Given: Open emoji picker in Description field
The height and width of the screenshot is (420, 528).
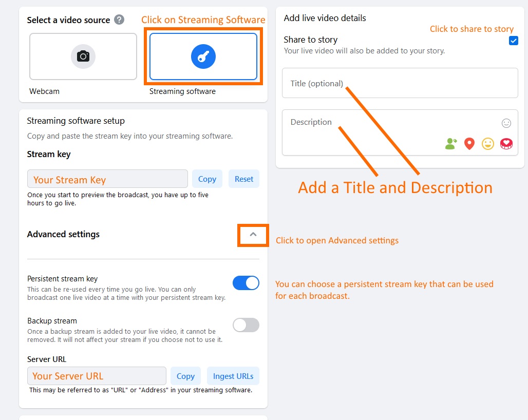Looking at the screenshot, I should point(506,123).
